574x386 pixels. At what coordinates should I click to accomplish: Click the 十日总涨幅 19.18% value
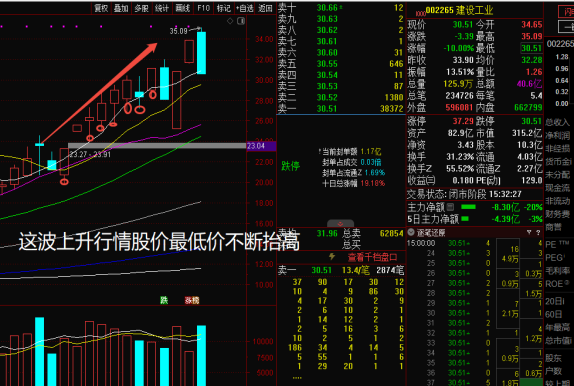point(373,183)
